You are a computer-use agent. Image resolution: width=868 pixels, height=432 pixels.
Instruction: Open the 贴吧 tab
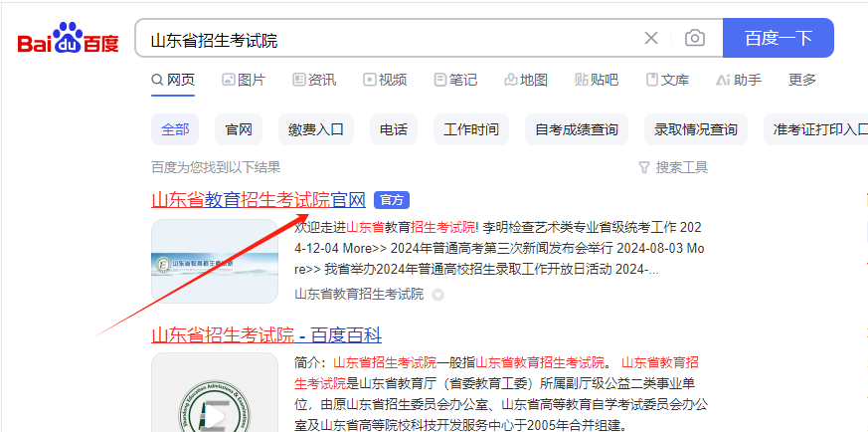point(597,80)
